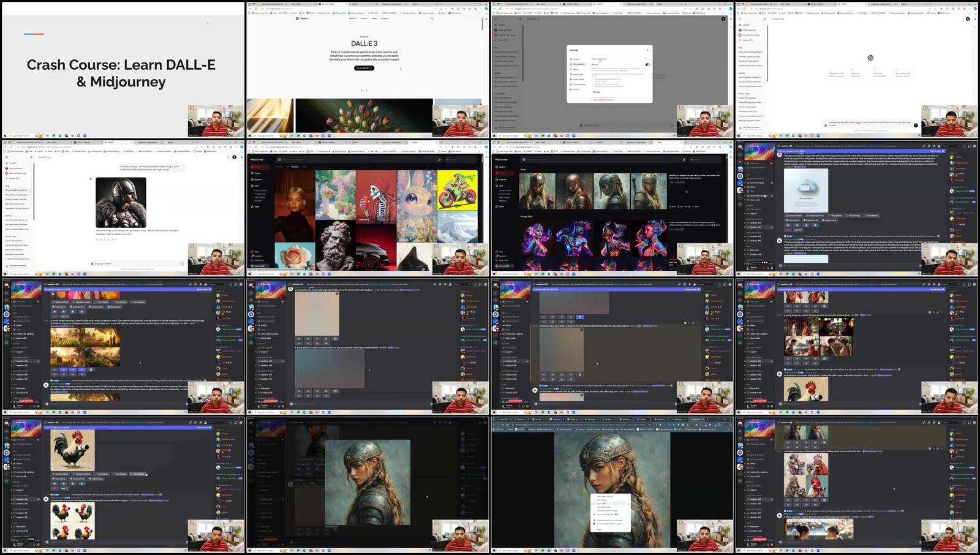Open the profile avatar in the empty ChatGPT chat frame
The image size is (980, 555).
coord(968,19)
